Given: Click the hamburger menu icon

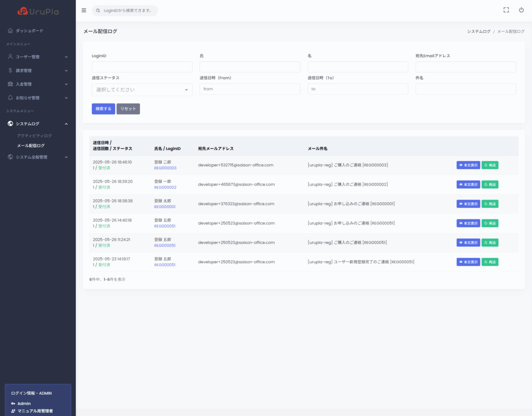Looking at the screenshot, I should [x=84, y=10].
